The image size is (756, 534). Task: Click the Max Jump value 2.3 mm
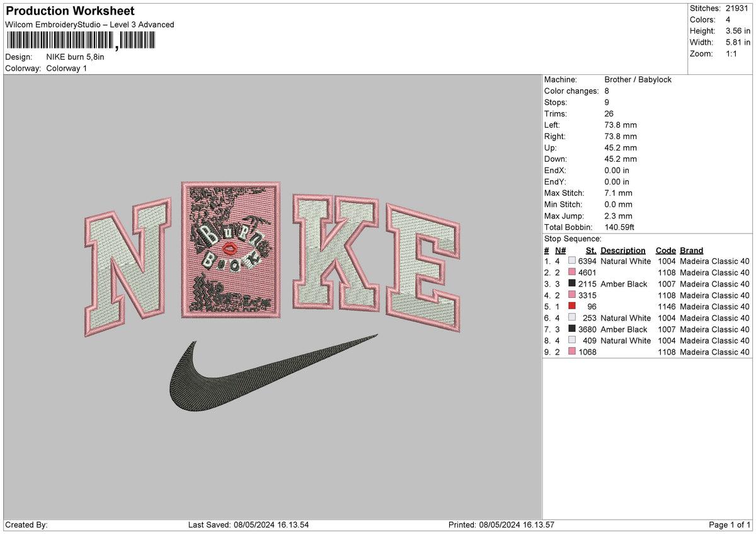click(618, 216)
